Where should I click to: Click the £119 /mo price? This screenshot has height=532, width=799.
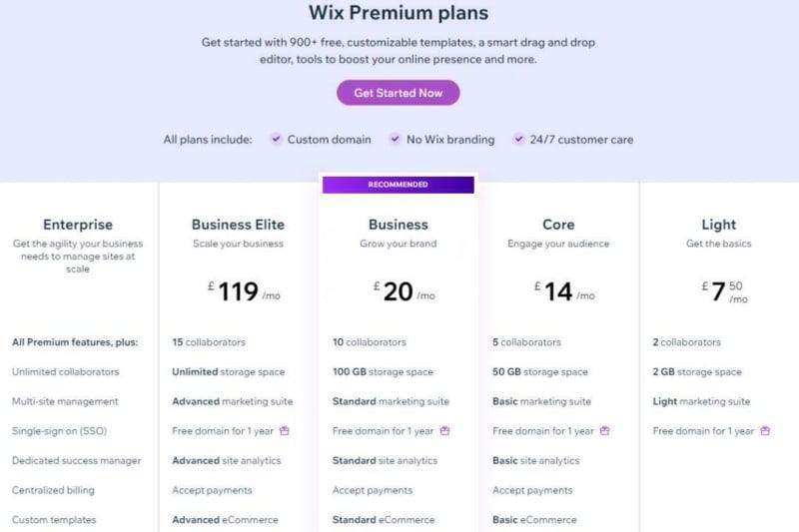[244, 291]
